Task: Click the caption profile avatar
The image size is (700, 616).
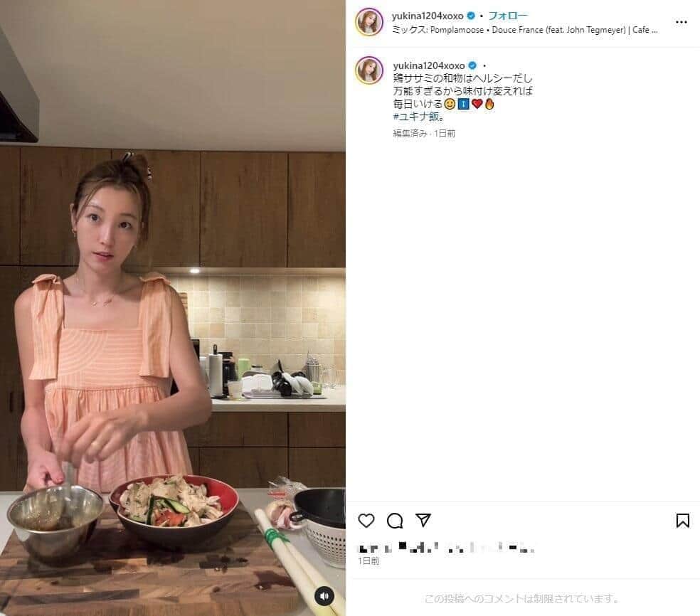Action: (x=369, y=70)
